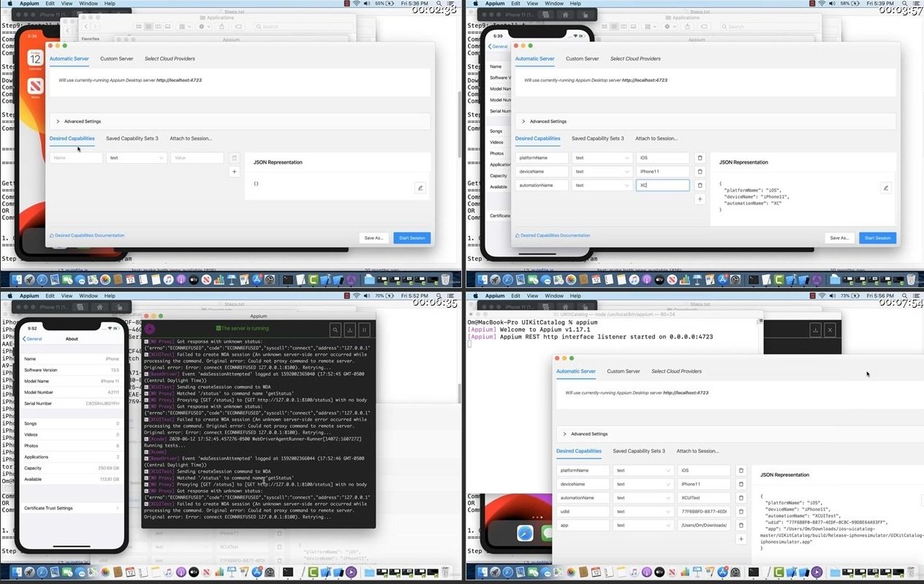This screenshot has height=584, width=924.
Task: Click Save As... in 5:39 PM screenshot
Action: click(839, 238)
